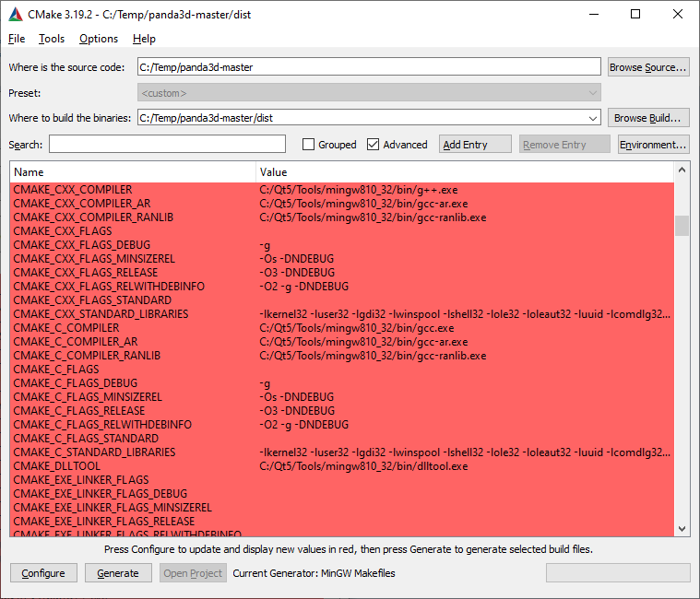Click the -O3 -DNDEBUG value for CMAKE_CXX_FLAGS_RELEASE

pos(297,273)
